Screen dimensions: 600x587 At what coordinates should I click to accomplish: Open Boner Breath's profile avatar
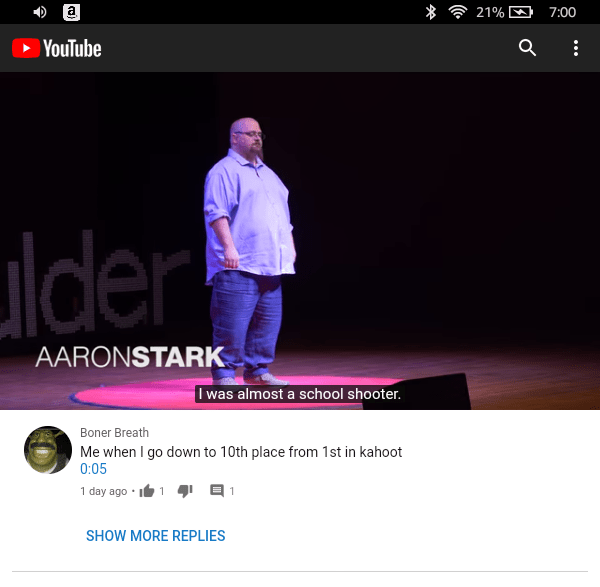[48, 450]
